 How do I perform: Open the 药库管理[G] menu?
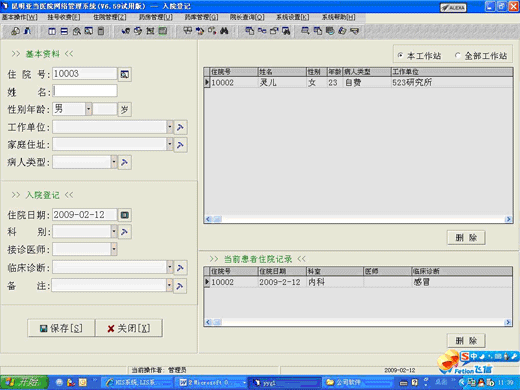[x=201, y=17]
